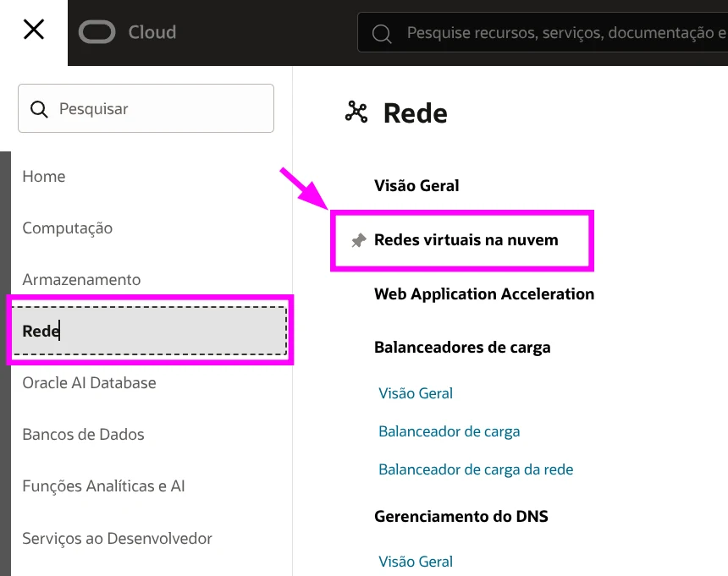Click the left menu vertical scrollbar
This screenshot has height=576, width=728.
pyautogui.click(x=5, y=364)
